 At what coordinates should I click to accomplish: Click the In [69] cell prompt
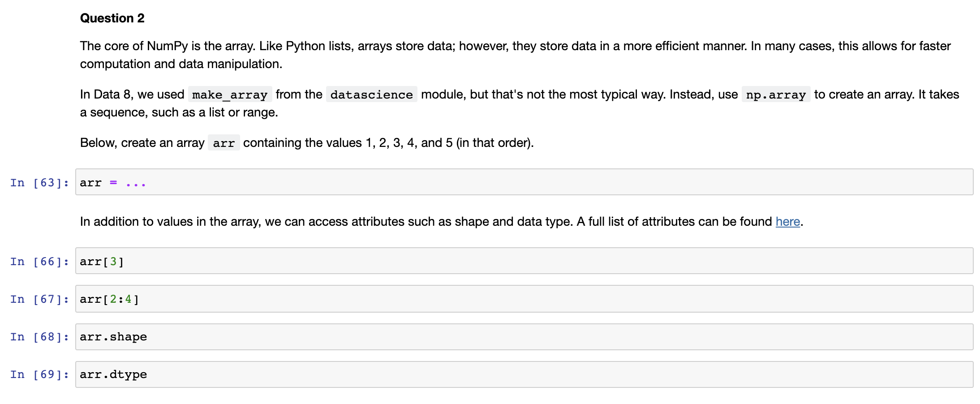pos(39,374)
